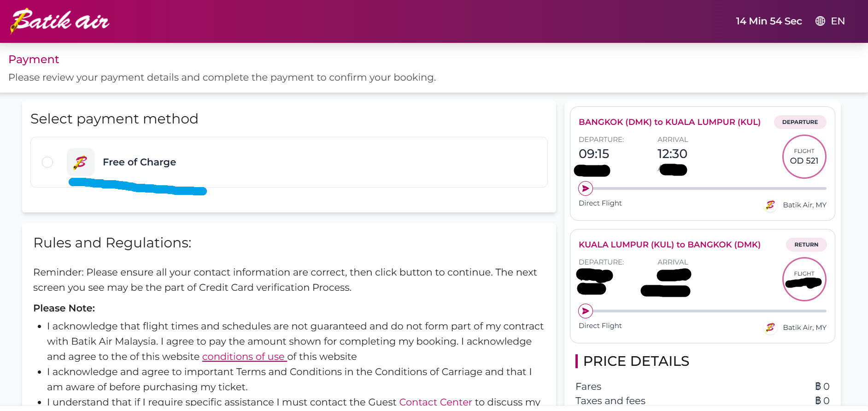This screenshot has height=411, width=868.
Task: Click the plane arrow icon on return flight
Action: 586,311
